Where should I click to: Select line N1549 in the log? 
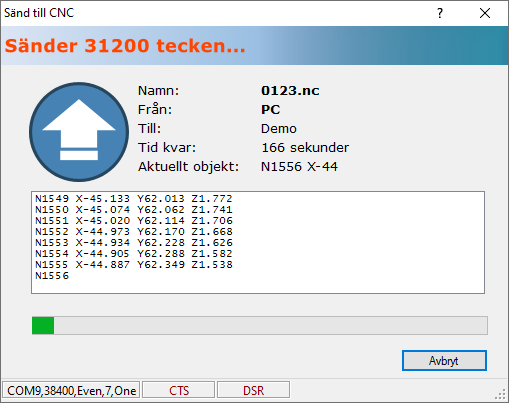pos(134,199)
